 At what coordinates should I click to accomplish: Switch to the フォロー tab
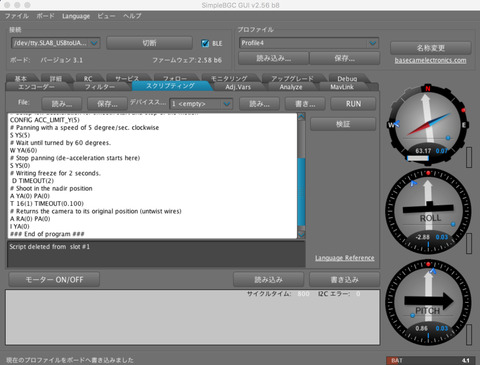pyautogui.click(x=175, y=78)
